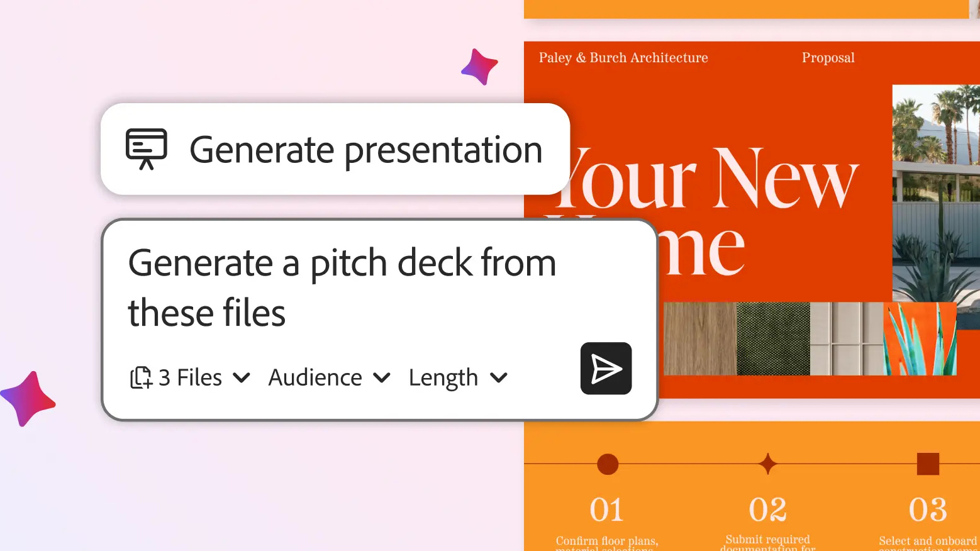Viewport: 980px width, 551px height.
Task: Open the Audience dropdown
Action: (x=329, y=377)
